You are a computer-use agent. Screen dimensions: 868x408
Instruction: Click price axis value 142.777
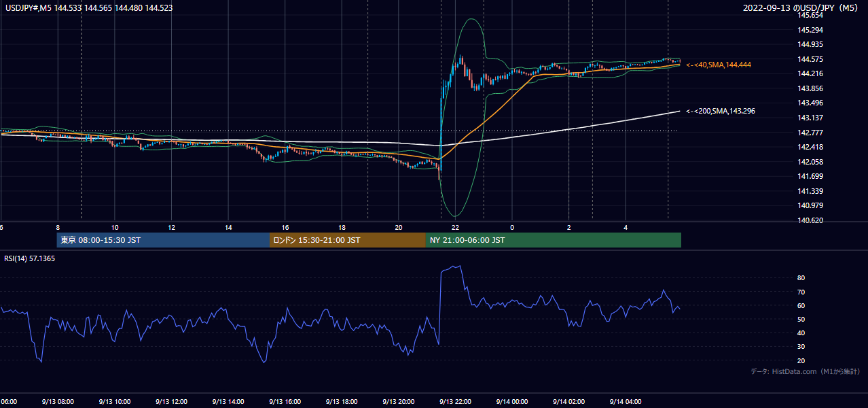click(811, 133)
